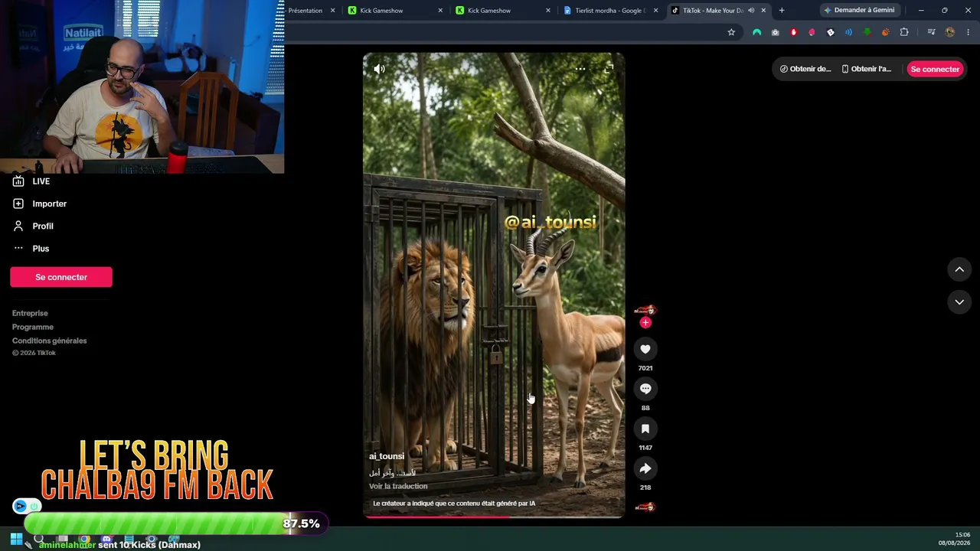Image resolution: width=980 pixels, height=551 pixels.
Task: Seek using the video progress bar
Action: [x=494, y=517]
